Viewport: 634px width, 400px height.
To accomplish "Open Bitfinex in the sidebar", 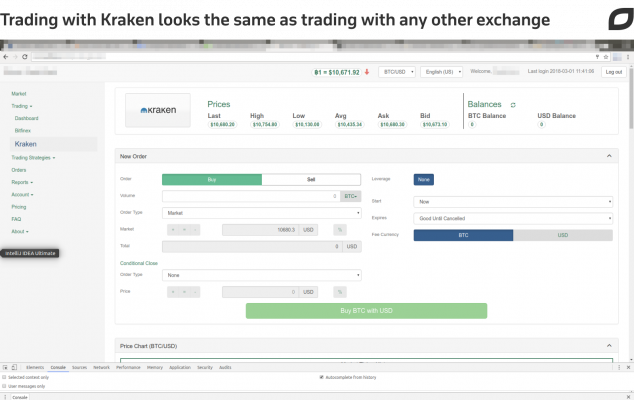I will 23,131.
